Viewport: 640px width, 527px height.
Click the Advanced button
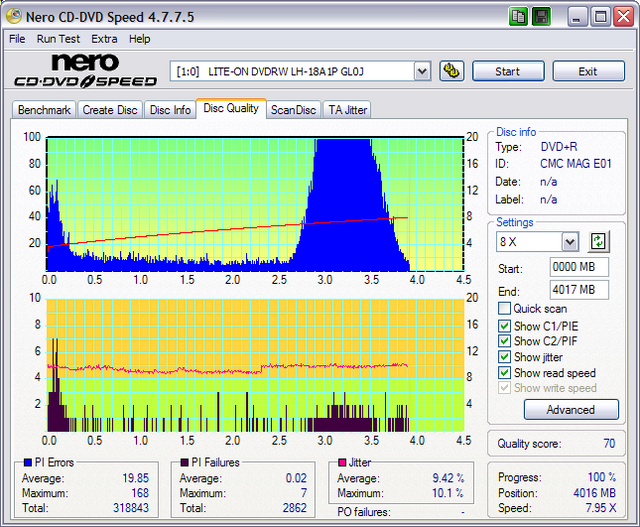(x=571, y=409)
